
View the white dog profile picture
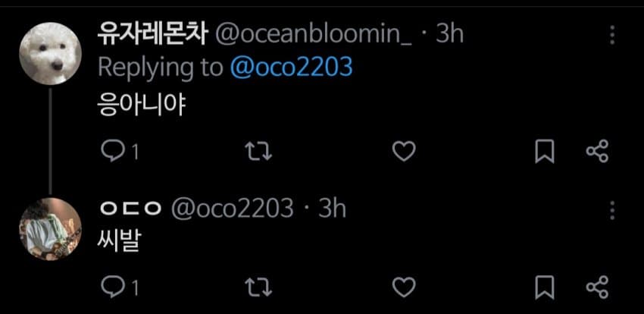(50, 52)
